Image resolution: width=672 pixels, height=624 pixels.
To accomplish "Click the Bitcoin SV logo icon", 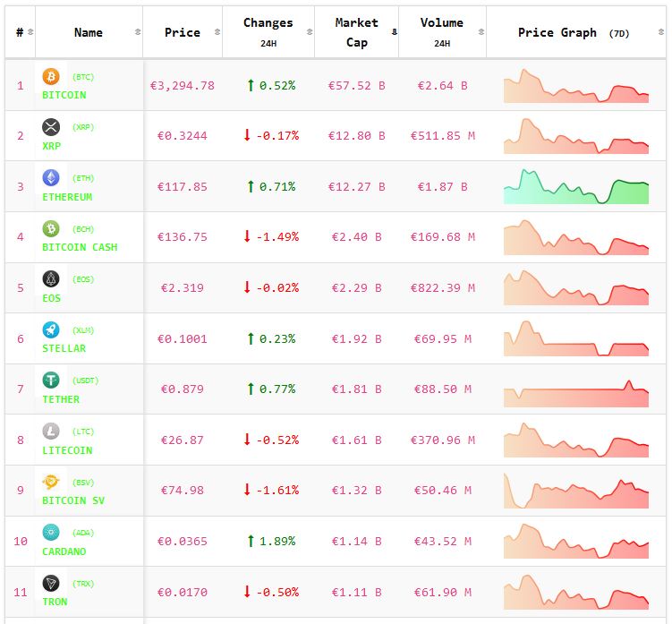I will click(51, 483).
